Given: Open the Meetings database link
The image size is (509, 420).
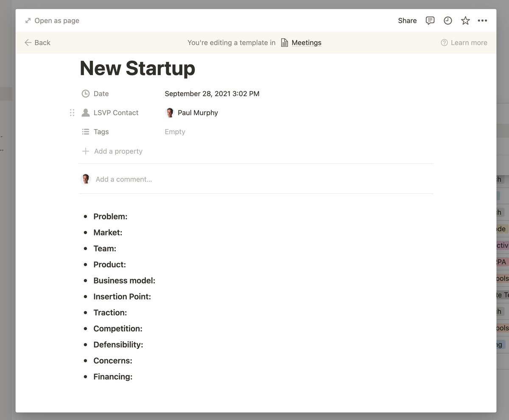Looking at the screenshot, I should [x=306, y=42].
